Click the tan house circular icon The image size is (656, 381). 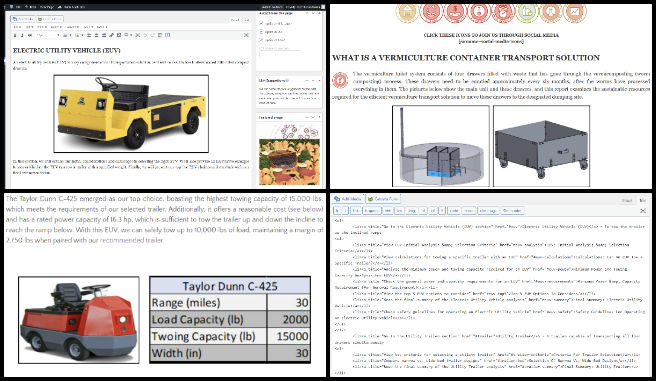pos(407,12)
